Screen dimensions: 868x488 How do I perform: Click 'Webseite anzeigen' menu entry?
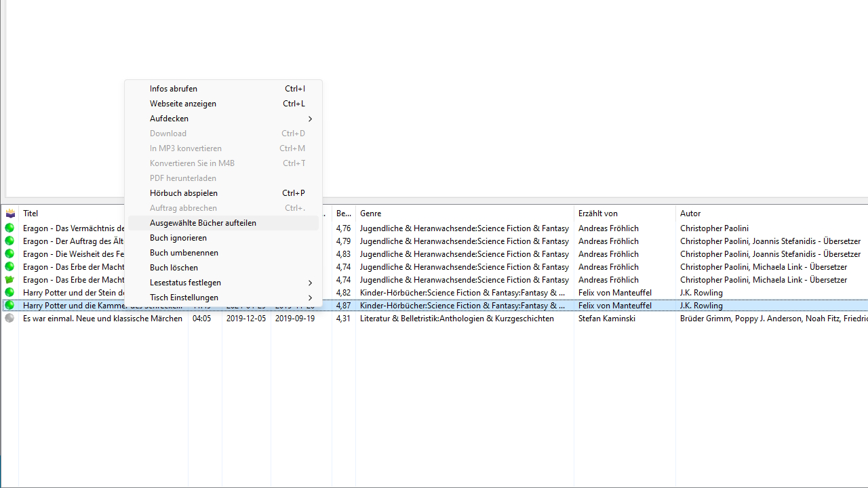pyautogui.click(x=182, y=103)
